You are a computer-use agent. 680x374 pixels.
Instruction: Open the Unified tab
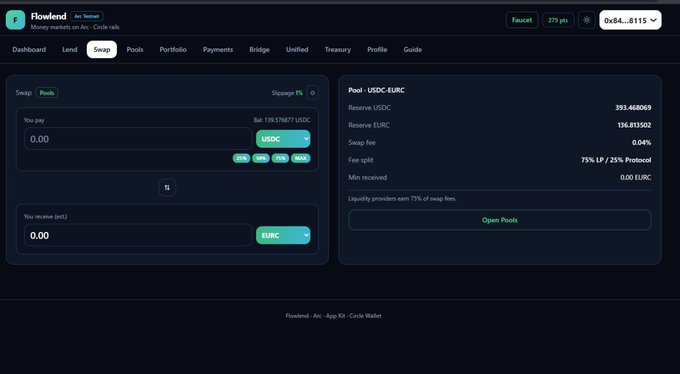pyautogui.click(x=297, y=49)
